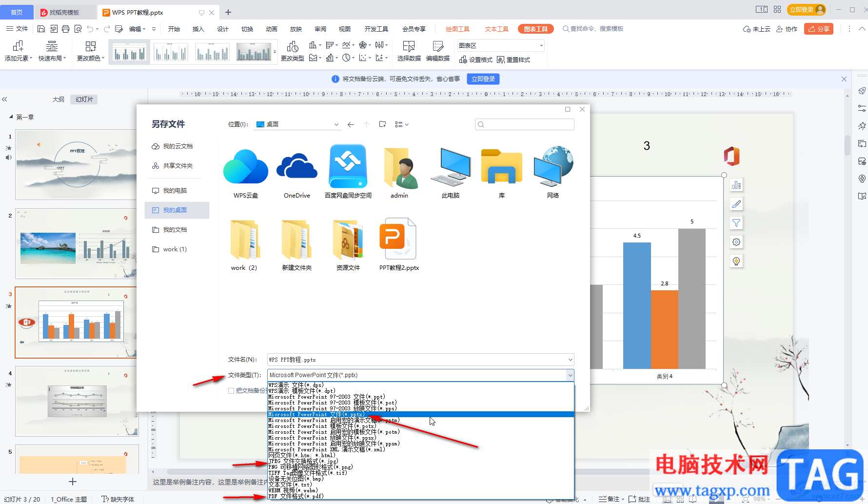The height and width of the screenshot is (504, 868).
Task: Open the 位置 location dropdown showing 桌面
Action: [x=297, y=124]
